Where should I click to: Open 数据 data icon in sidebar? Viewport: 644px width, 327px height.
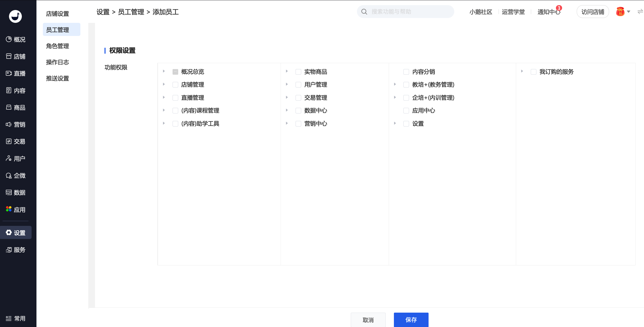pos(9,193)
